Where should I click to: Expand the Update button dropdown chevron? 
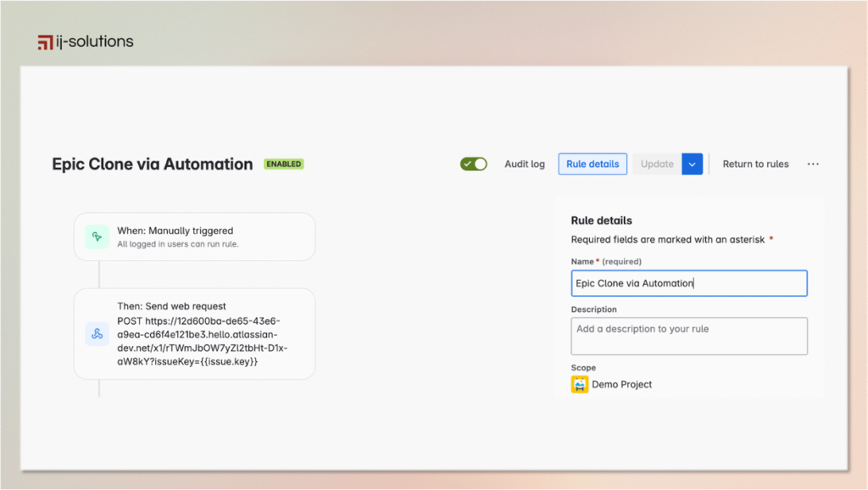point(693,164)
